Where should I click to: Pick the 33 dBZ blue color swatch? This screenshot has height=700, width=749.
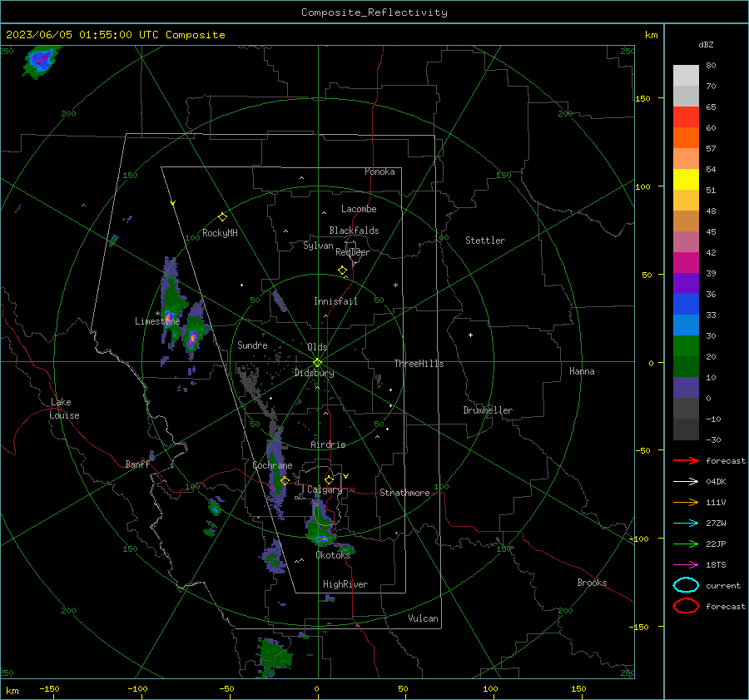[x=686, y=305]
